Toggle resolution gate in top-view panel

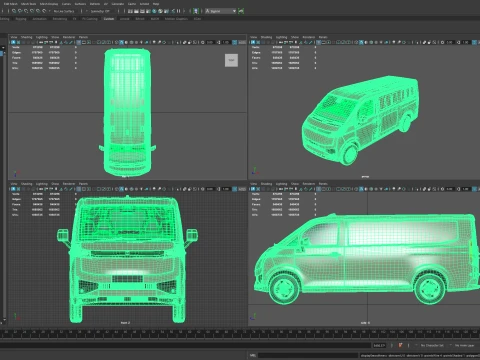(89, 42)
